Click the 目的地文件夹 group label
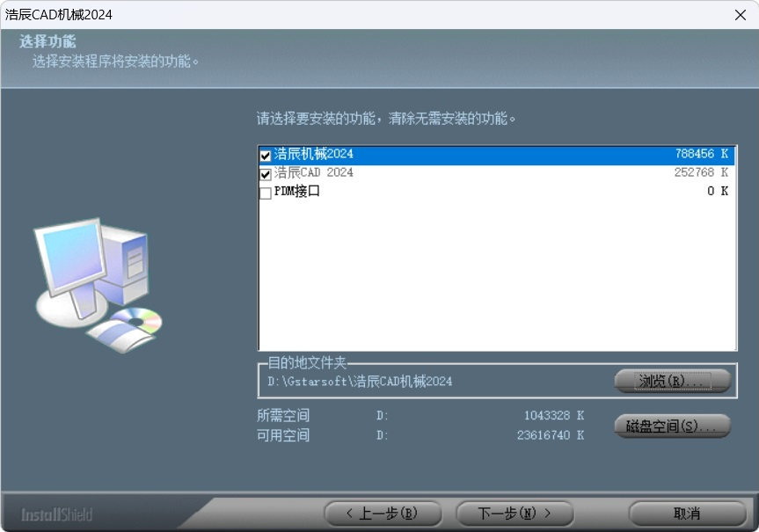This screenshot has width=759, height=532. pos(291,363)
